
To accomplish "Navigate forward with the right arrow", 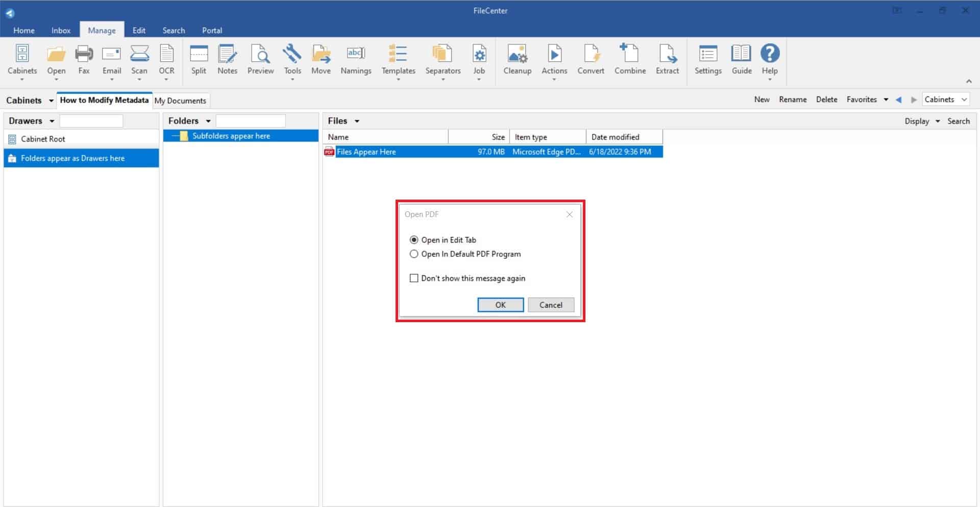I will 914,100.
